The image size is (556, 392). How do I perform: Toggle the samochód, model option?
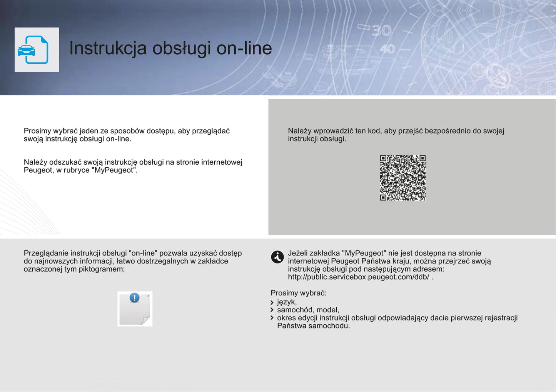(308, 309)
